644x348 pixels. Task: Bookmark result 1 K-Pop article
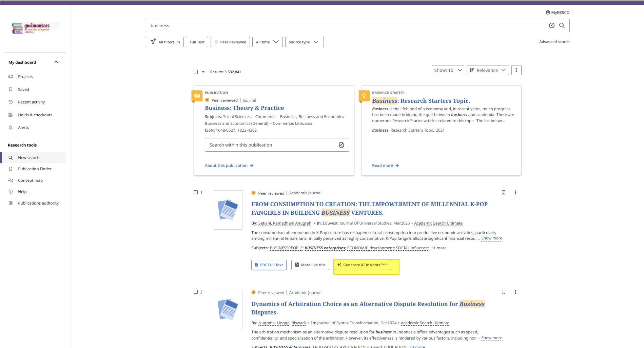[x=504, y=193]
